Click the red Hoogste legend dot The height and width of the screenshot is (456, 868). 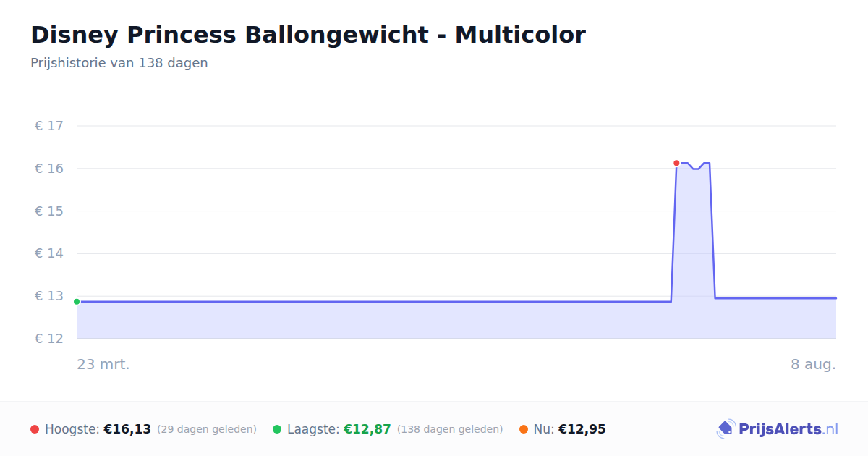click(35, 429)
